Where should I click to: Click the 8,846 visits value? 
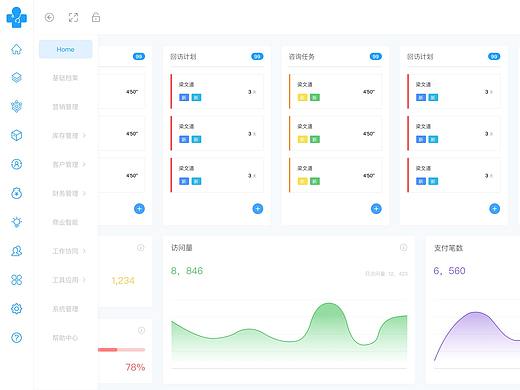(187, 271)
